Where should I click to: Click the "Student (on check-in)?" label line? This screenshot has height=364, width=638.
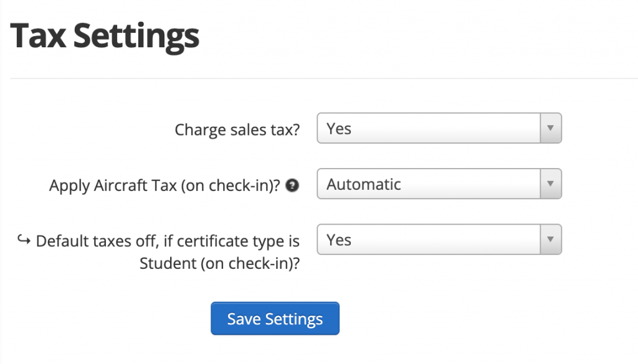(219, 263)
